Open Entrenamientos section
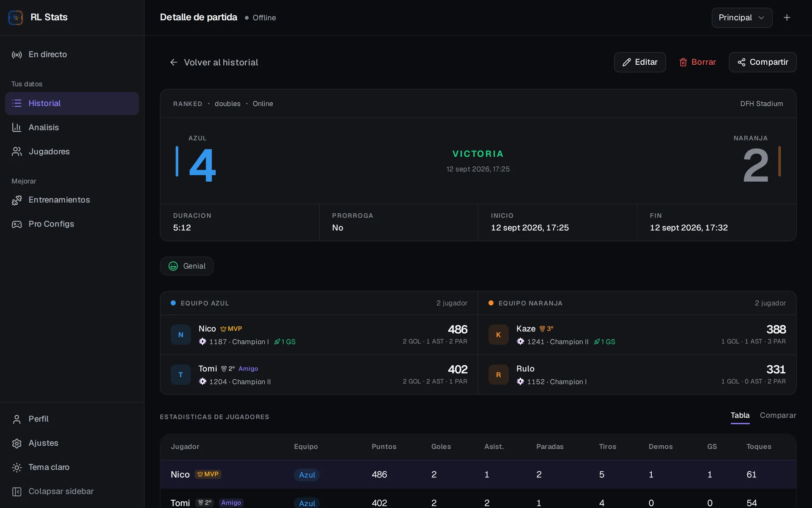This screenshot has height=508, width=812. tap(72, 200)
